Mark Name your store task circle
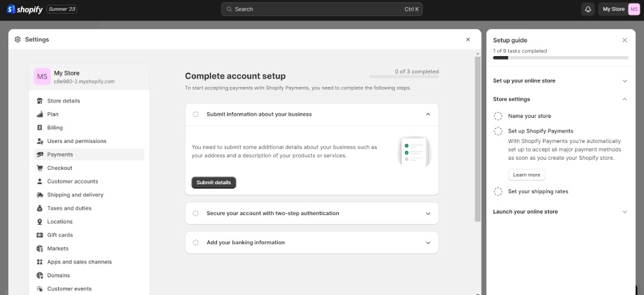 pos(498,117)
